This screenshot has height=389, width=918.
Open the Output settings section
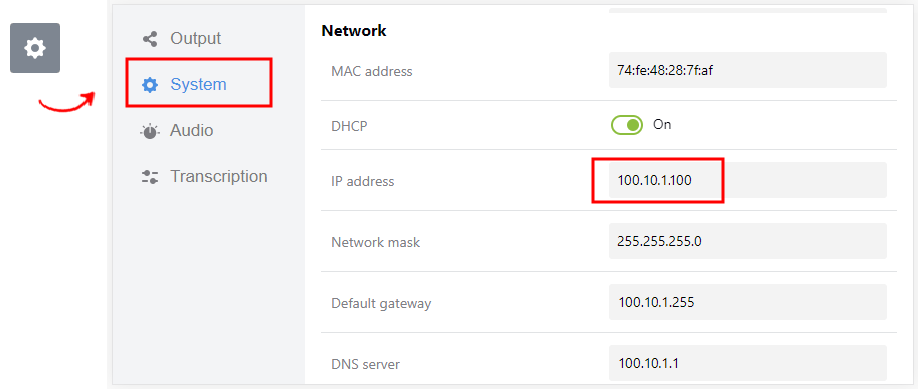[196, 39]
